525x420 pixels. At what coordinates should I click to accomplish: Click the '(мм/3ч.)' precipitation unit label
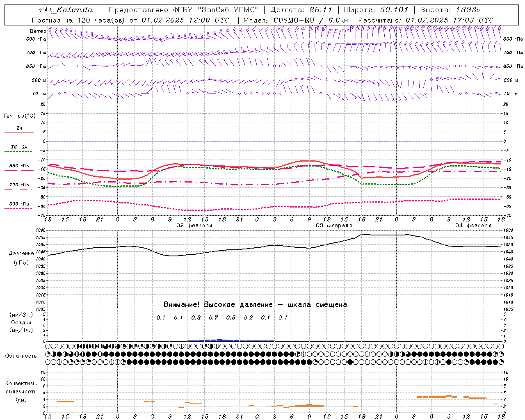pos(21,315)
